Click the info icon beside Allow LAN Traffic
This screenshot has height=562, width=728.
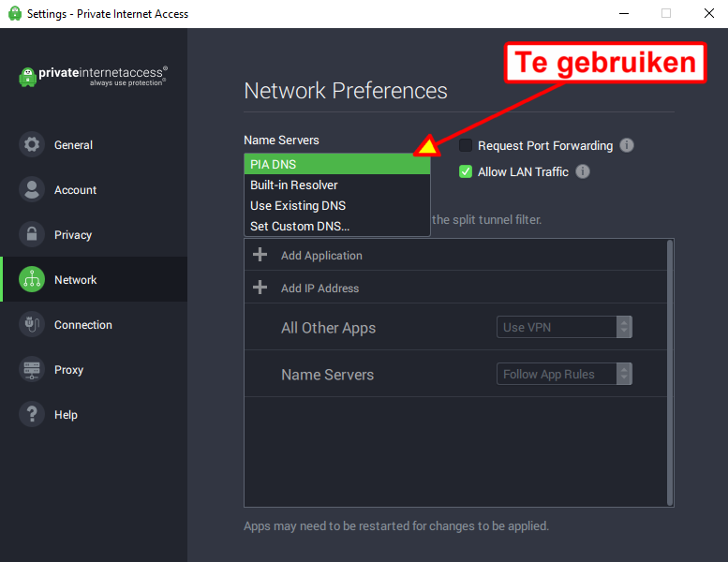point(583,171)
